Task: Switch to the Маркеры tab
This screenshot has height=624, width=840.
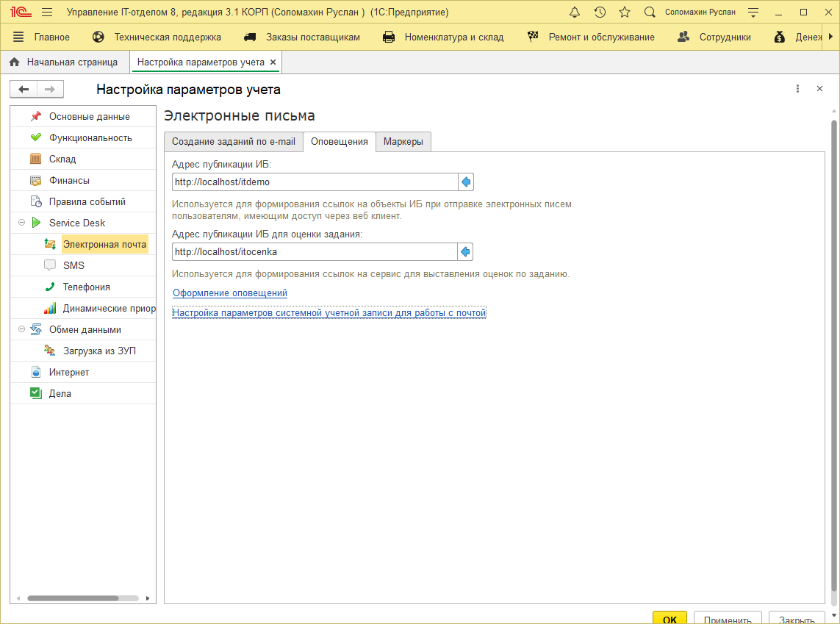Action: click(403, 142)
